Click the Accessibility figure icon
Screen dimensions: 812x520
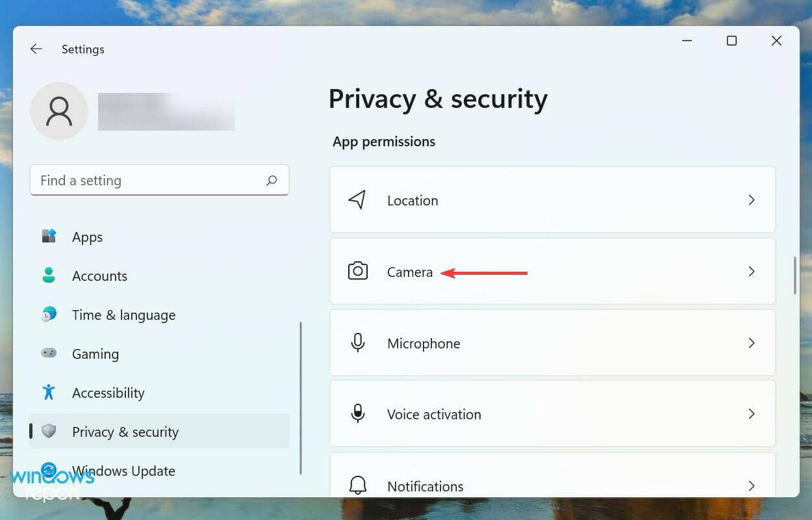tap(49, 393)
